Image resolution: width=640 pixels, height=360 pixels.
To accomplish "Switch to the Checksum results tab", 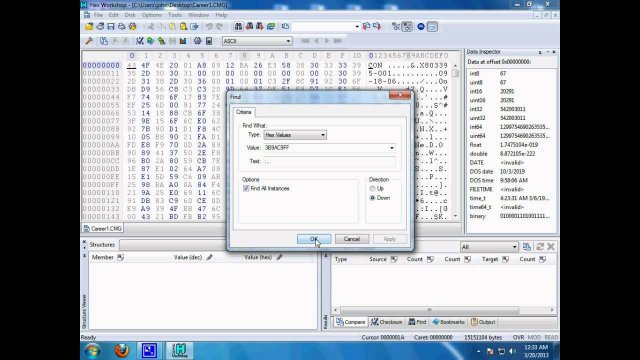I will (x=387, y=322).
